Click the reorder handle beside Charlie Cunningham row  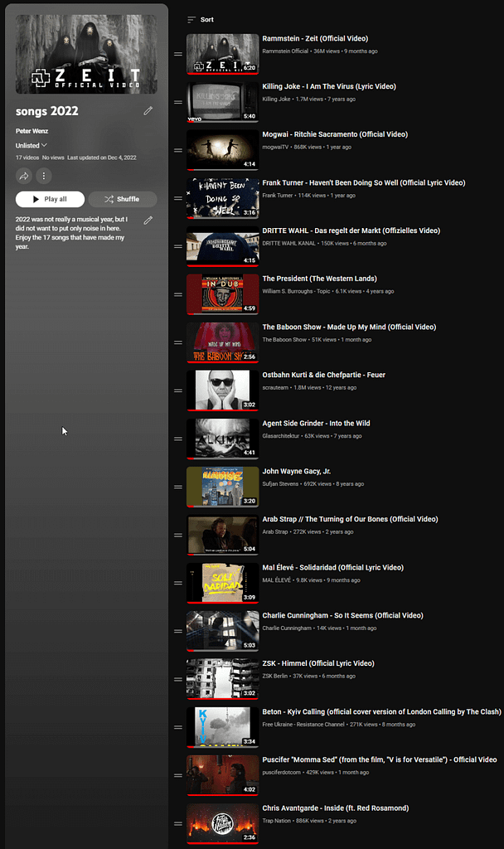click(x=178, y=631)
